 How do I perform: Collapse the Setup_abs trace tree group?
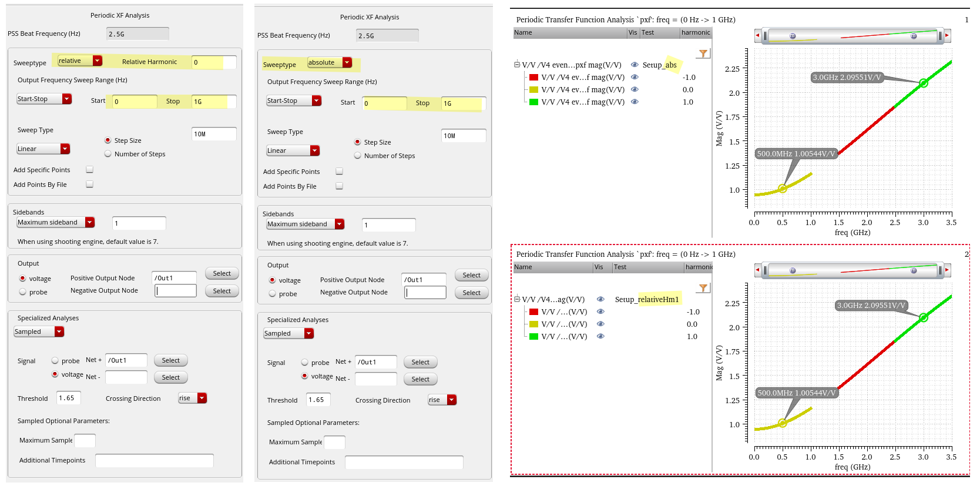(x=517, y=65)
